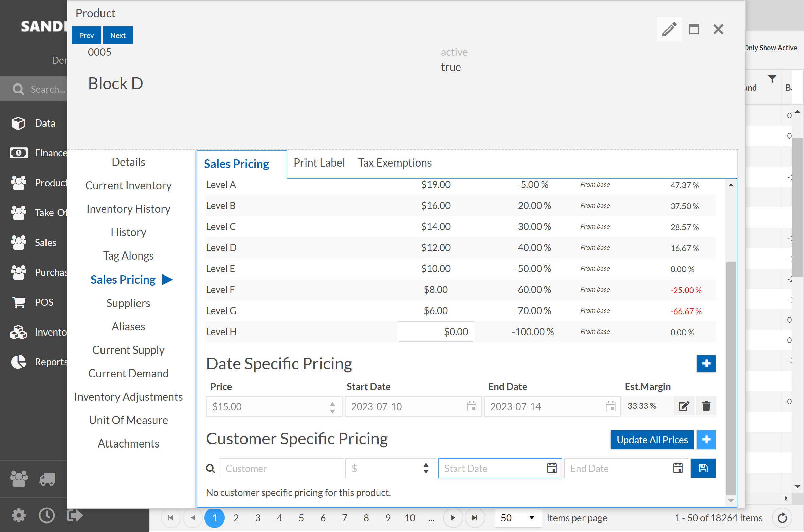Image resolution: width=804 pixels, height=532 pixels.
Task: Click the calendar icon for Start Date field
Action: (551, 469)
